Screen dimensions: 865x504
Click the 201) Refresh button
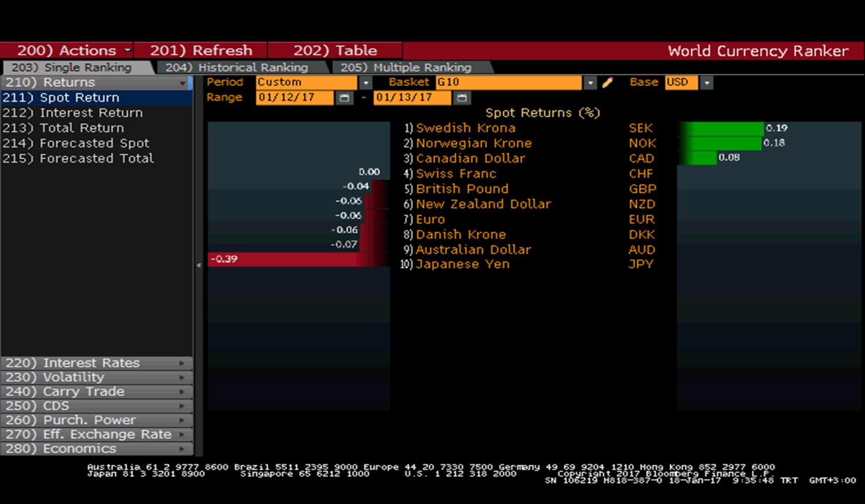[201, 50]
